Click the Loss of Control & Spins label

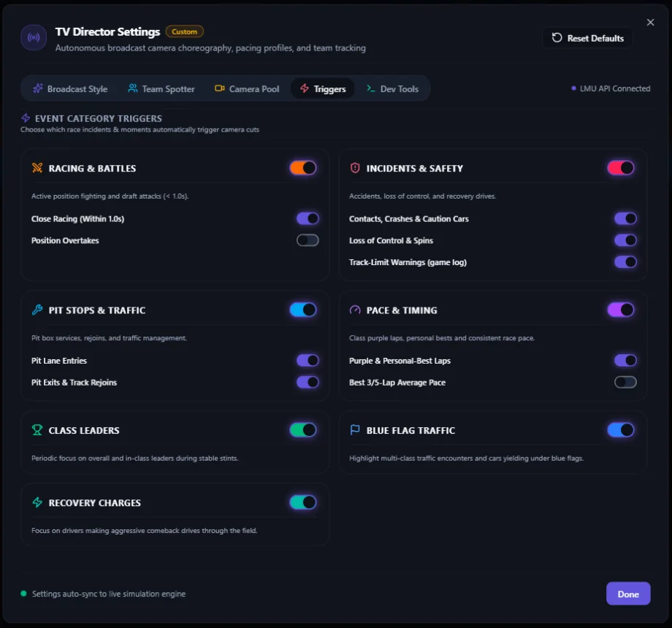[391, 240]
